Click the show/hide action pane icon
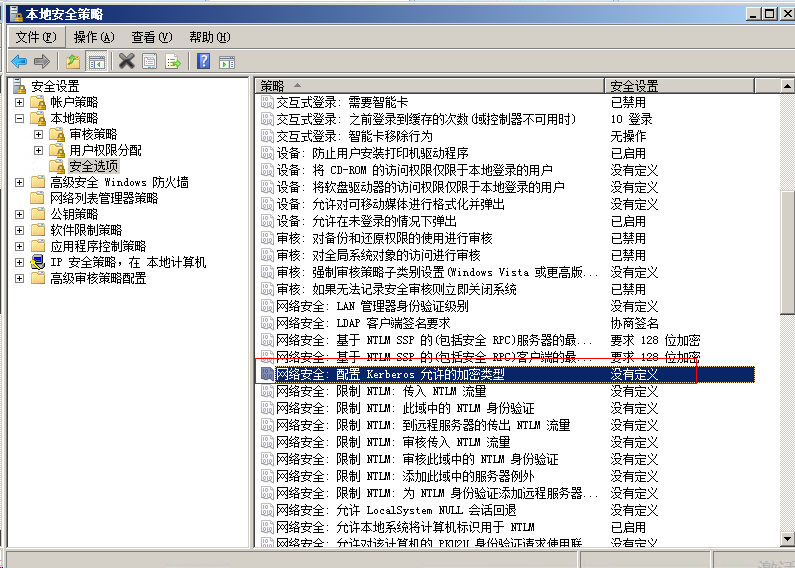This screenshot has height=568, width=795. coord(227,62)
